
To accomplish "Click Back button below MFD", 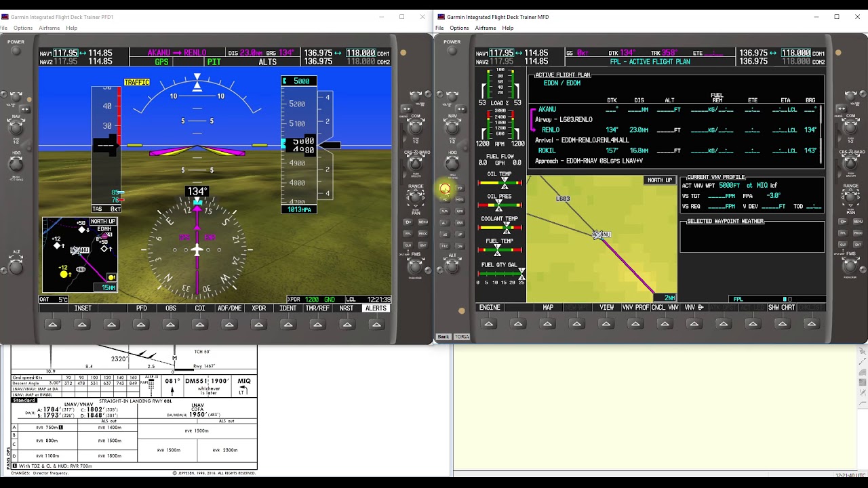I will 443,337.
